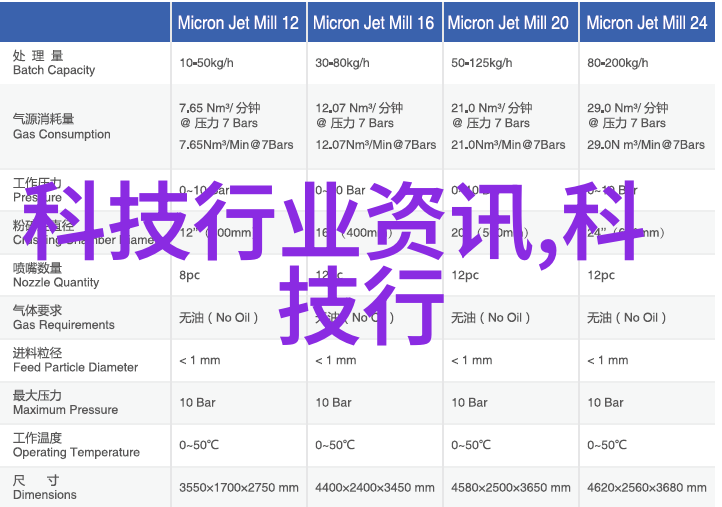
Task: Click the 3550x1700x2750 mm dimensions cell
Action: [x=239, y=487]
